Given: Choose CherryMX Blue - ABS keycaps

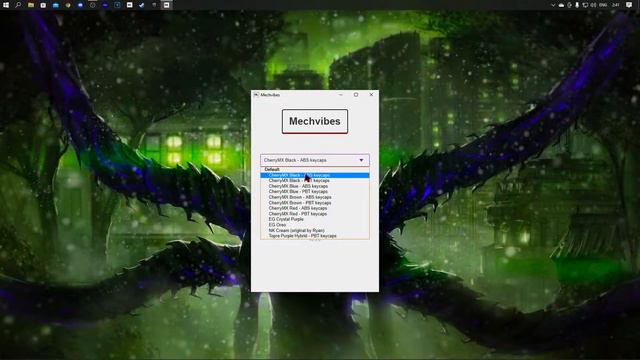Looking at the screenshot, I should click(315, 186).
